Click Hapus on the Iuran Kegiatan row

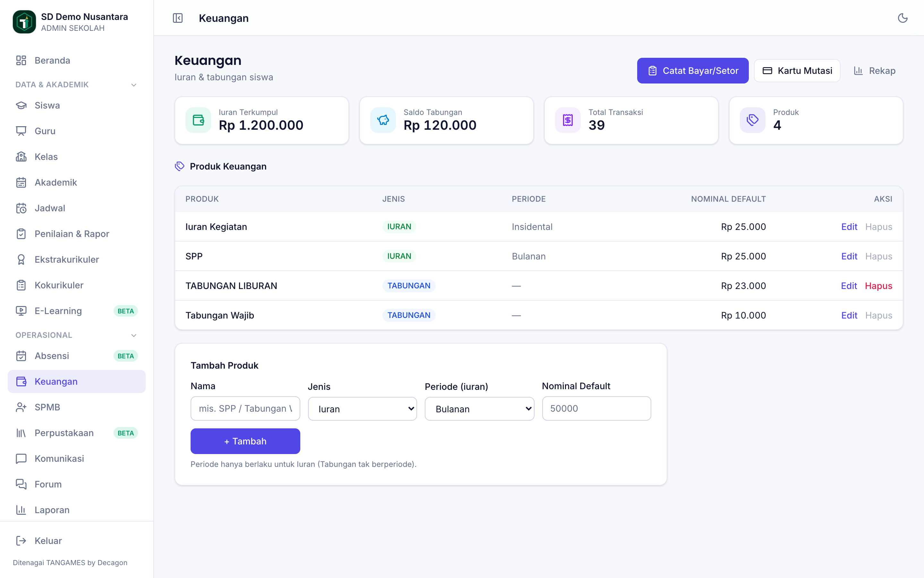[878, 227]
